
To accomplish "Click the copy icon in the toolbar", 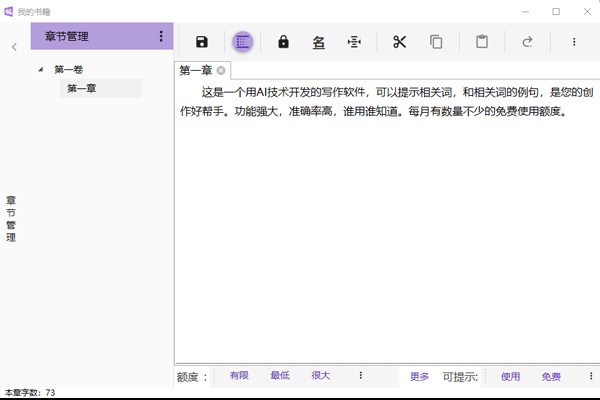I will point(436,42).
